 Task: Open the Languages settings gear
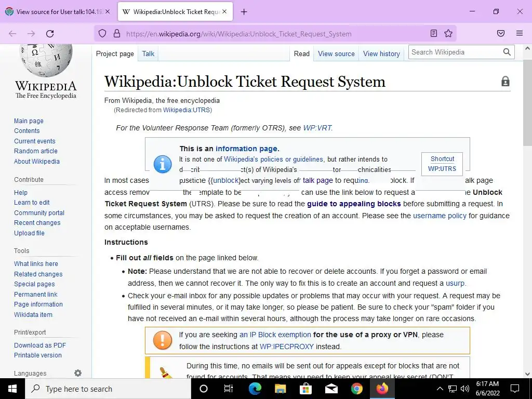tap(78, 373)
